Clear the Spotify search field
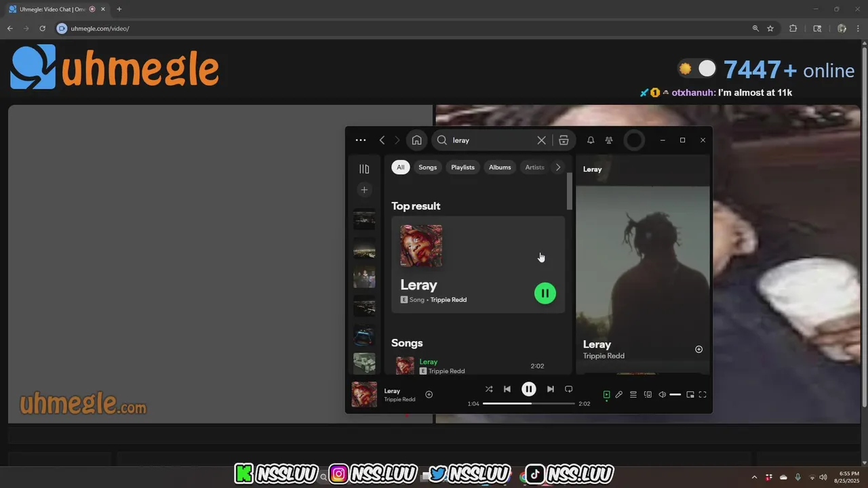868x488 pixels. (x=541, y=140)
